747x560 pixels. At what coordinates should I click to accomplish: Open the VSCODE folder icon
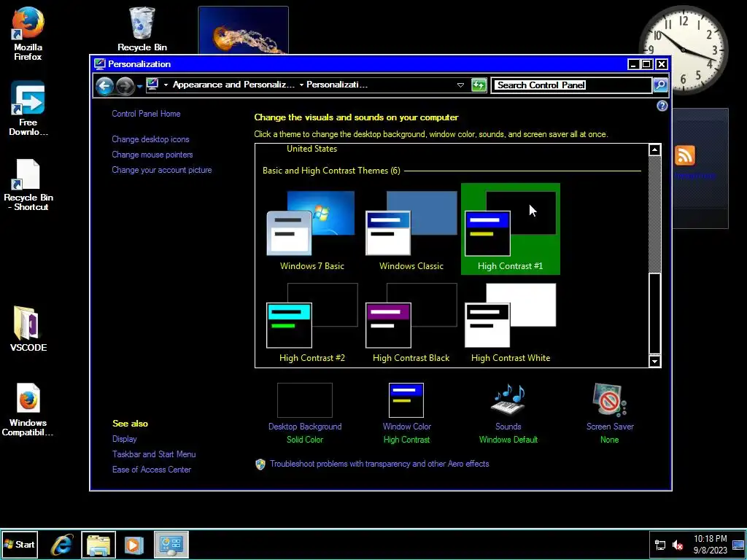point(28,329)
